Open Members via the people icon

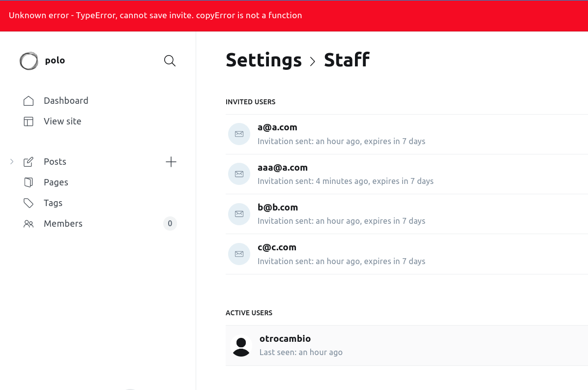click(x=29, y=223)
